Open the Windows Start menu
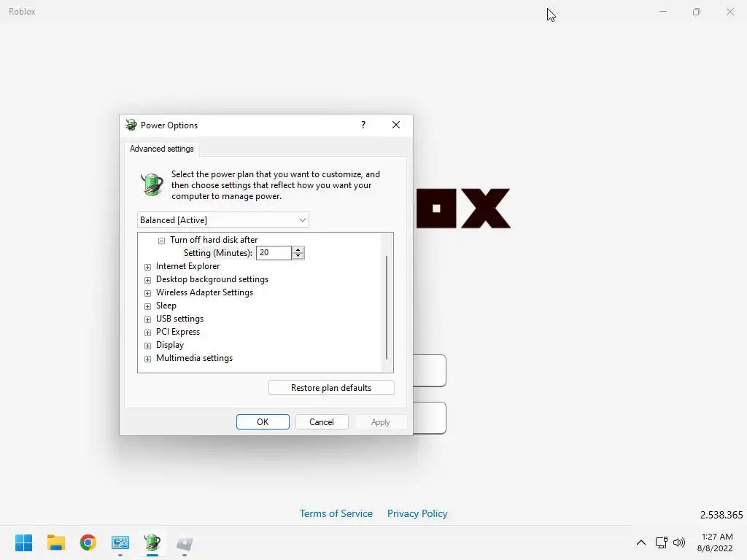Viewport: 747px width, 560px height. [24, 542]
